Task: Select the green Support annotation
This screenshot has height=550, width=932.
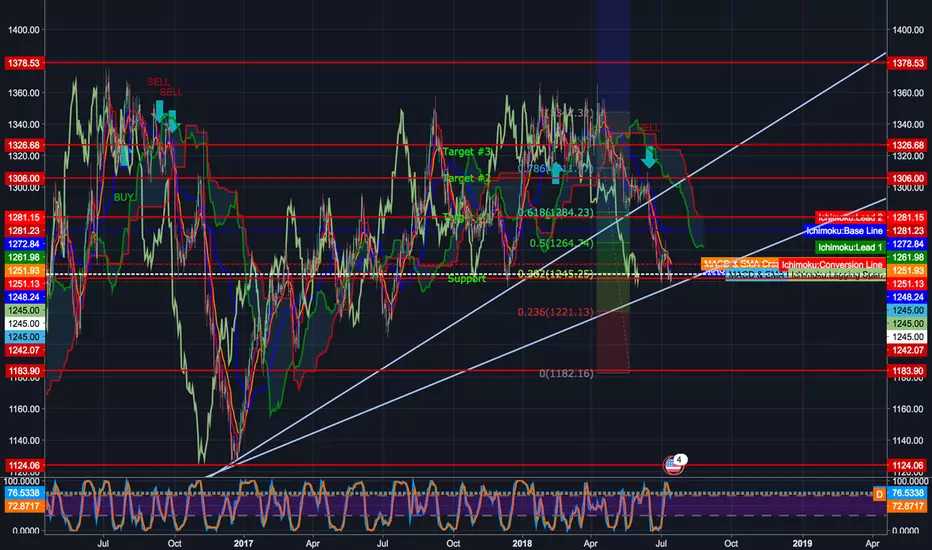Action: click(x=467, y=278)
